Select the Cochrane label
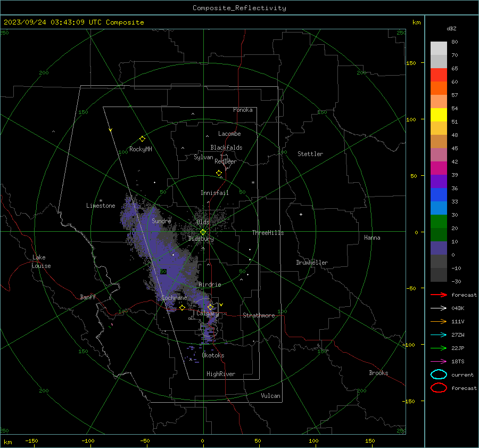Screen dimensions: 479x448 tap(174, 298)
